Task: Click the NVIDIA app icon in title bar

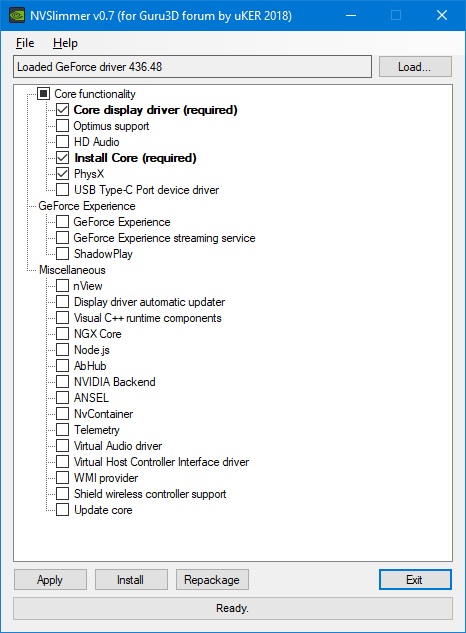Action: coord(17,15)
